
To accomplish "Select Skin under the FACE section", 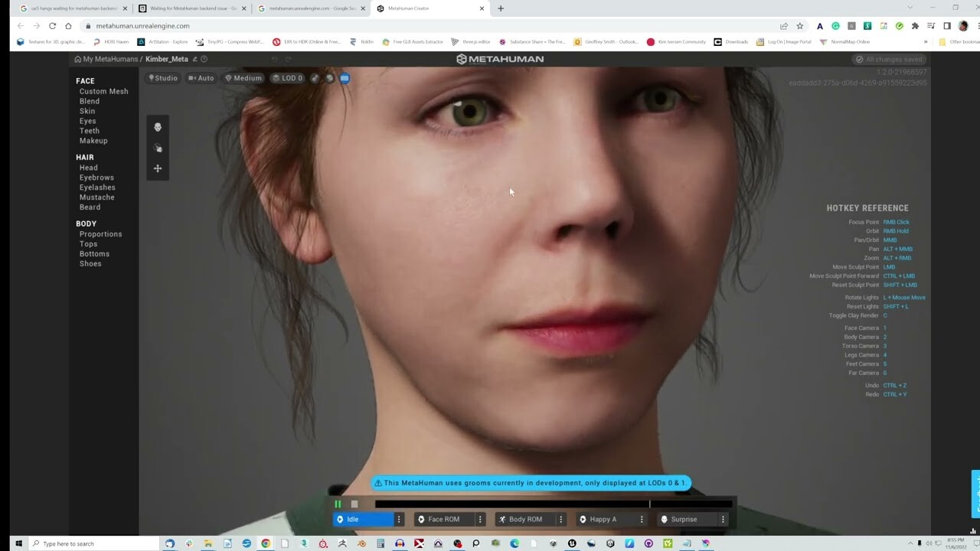I will [x=87, y=111].
